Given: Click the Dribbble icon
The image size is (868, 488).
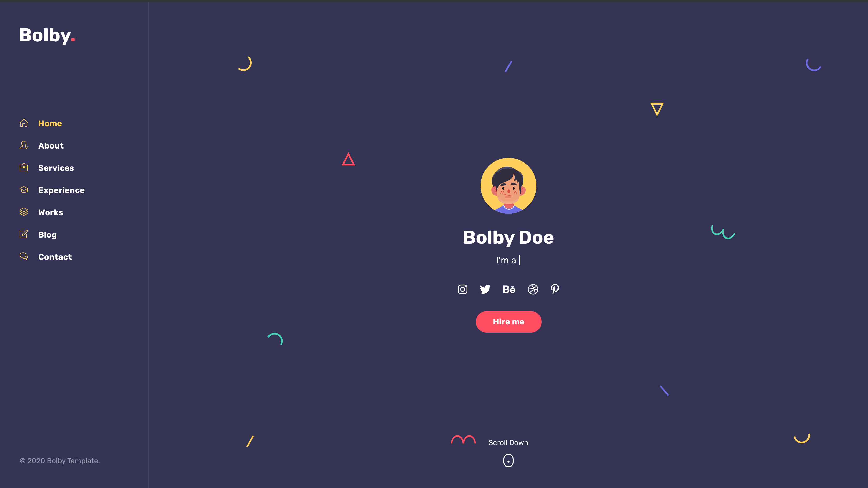Looking at the screenshot, I should click(532, 289).
